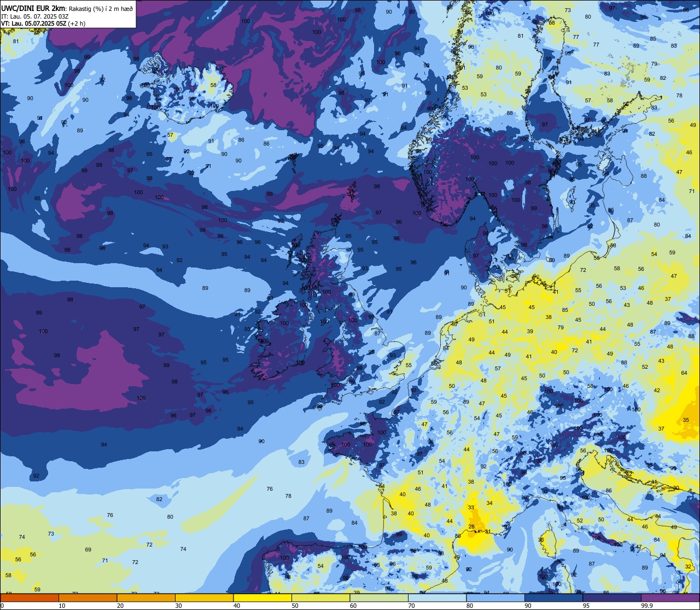Click the purple legend swatch above 99.9
Screen dimensions: 700x610
point(670,598)
